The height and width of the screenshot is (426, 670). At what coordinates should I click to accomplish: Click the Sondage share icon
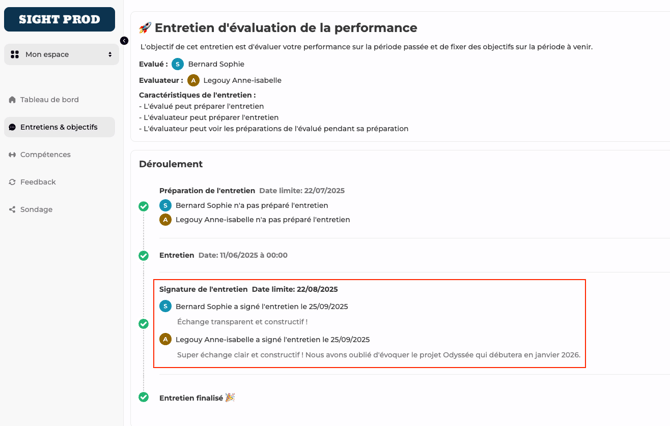click(x=12, y=210)
